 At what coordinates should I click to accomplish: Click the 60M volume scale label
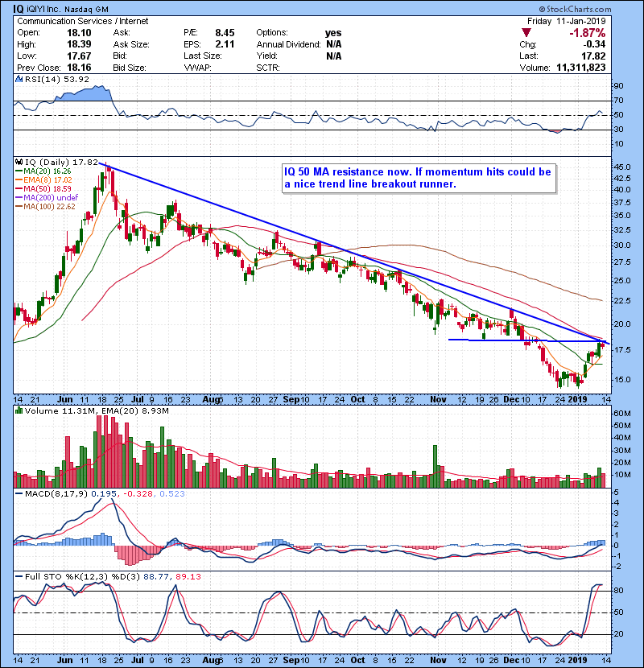click(622, 413)
